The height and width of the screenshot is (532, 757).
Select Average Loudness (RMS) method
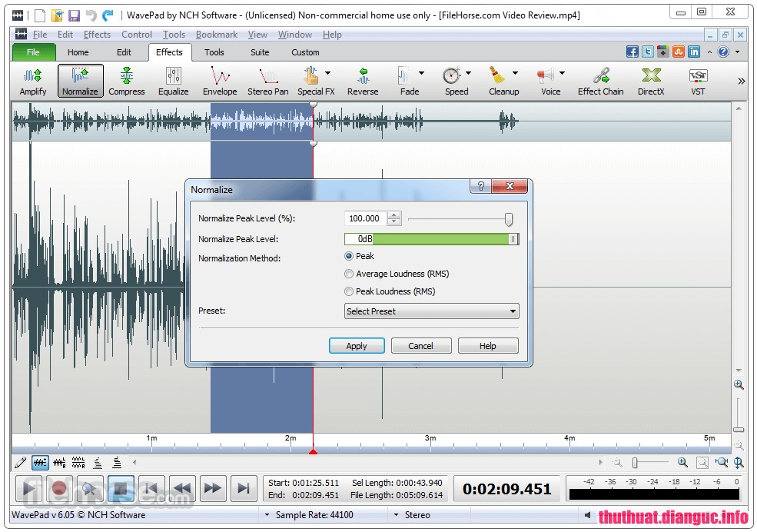click(x=349, y=274)
